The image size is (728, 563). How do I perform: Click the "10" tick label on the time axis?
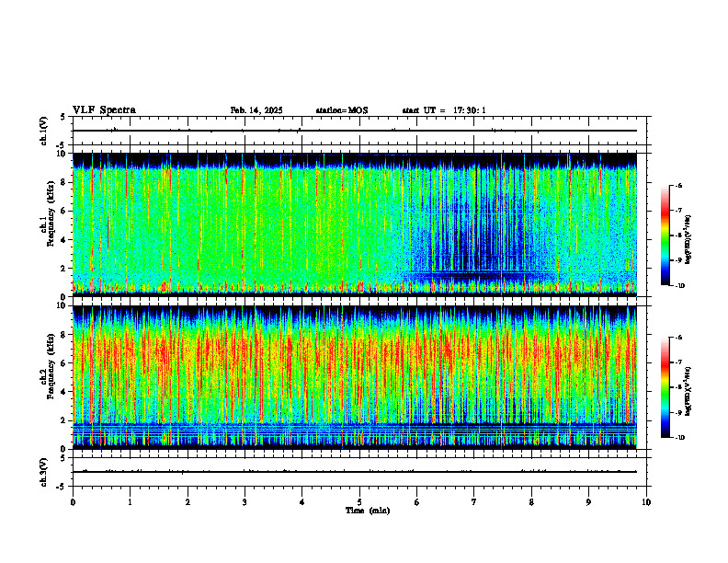pos(646,502)
